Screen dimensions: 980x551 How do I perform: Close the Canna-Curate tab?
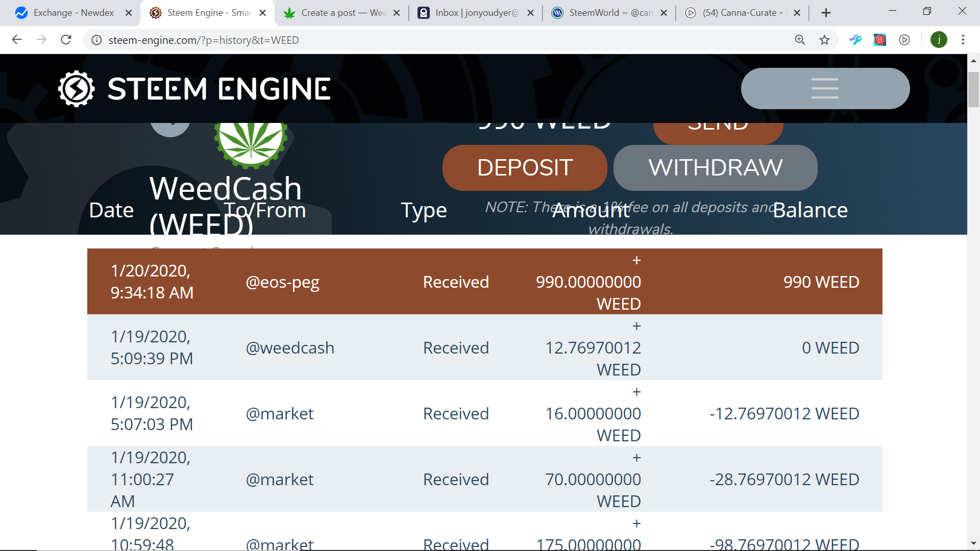coord(797,13)
